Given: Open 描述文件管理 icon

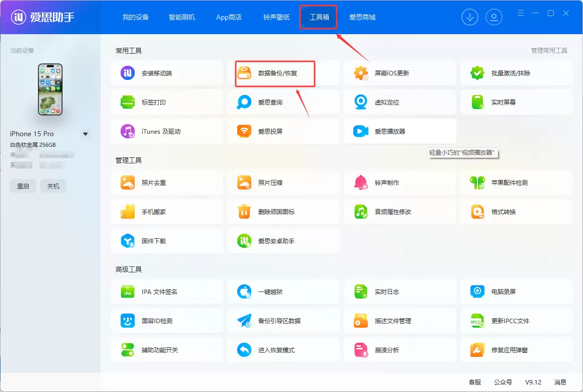Looking at the screenshot, I should tap(361, 321).
